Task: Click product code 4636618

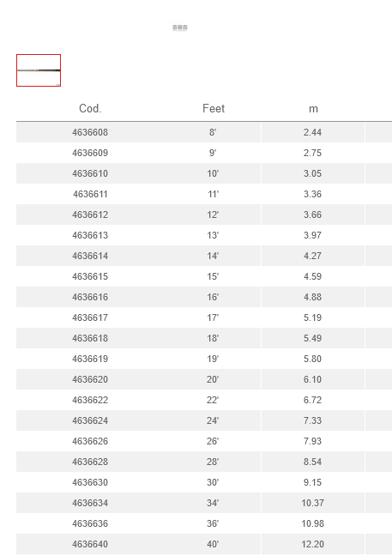Action: click(x=90, y=338)
